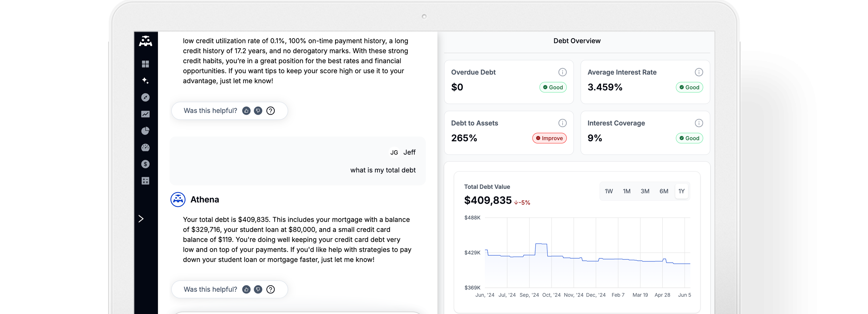The height and width of the screenshot is (314, 868).
Task: Thumbs down the credit score response
Action: [x=258, y=111]
